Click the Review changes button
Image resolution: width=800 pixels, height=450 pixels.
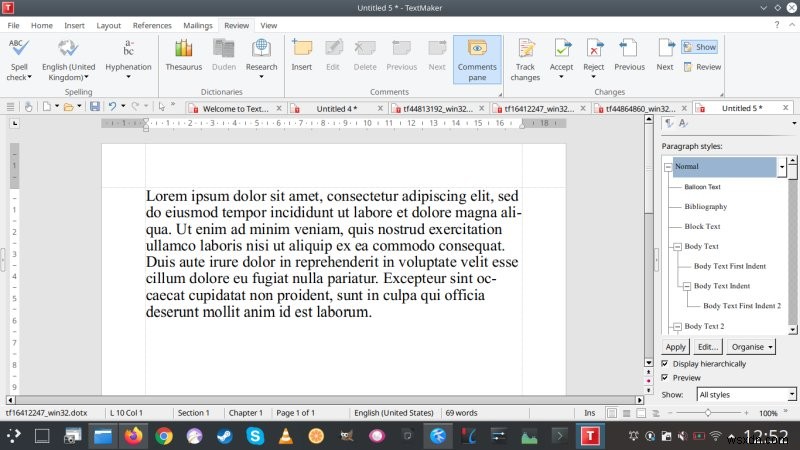702,67
